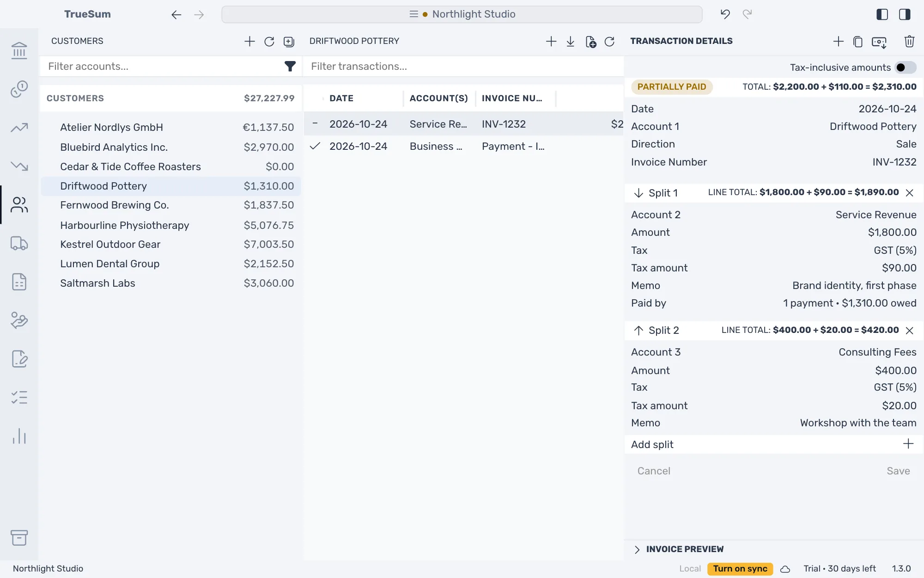Duplicate the transaction with copy icon
The height and width of the screenshot is (578, 924).
click(858, 41)
